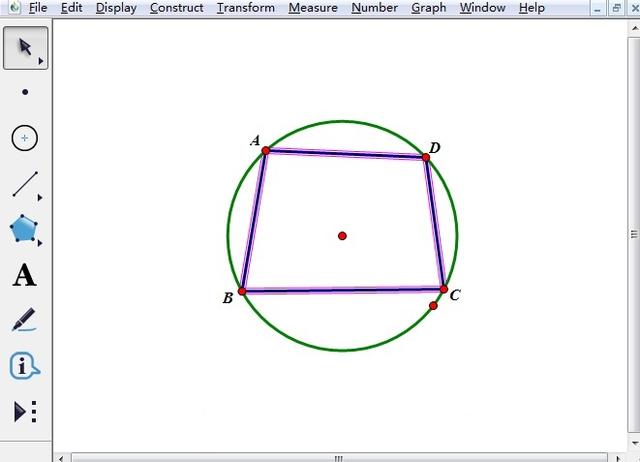Open the Transform menu

click(245, 8)
